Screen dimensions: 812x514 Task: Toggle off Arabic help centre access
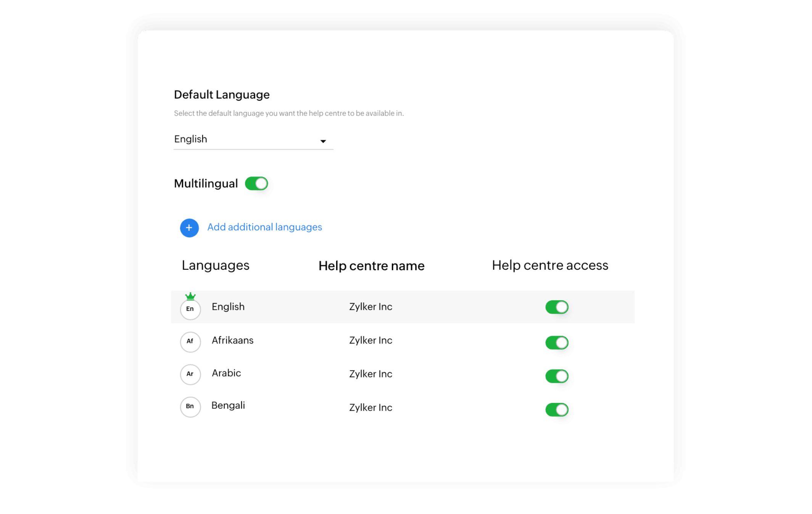(x=557, y=376)
